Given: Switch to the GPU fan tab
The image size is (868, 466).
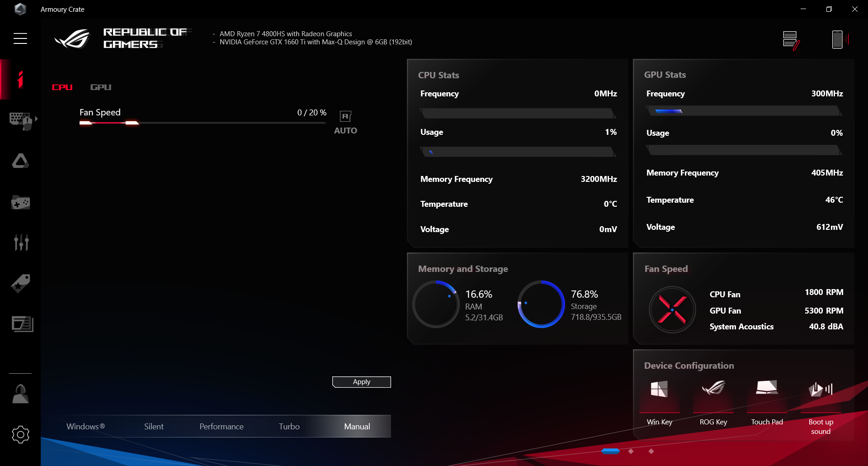Looking at the screenshot, I should pos(101,87).
